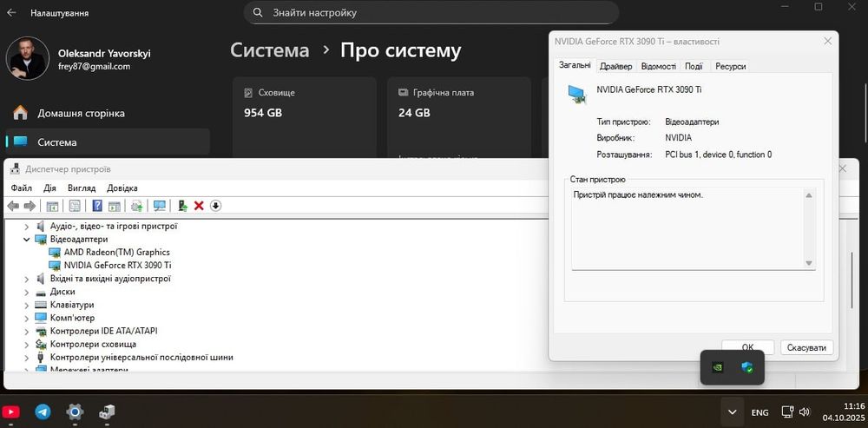Expand Контролери IDE ATA/ATAPI node

[27, 331]
